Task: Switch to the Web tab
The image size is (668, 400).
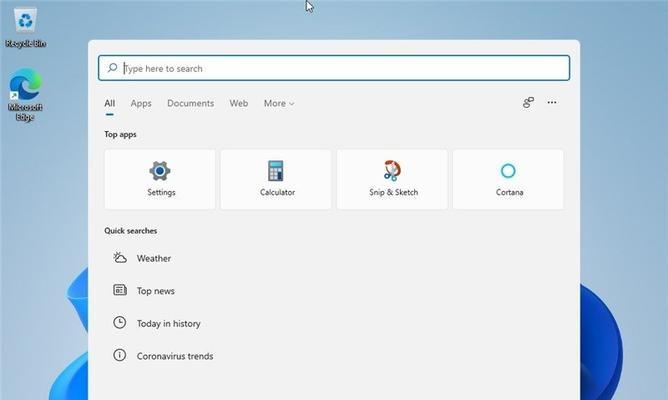Action: pos(239,103)
